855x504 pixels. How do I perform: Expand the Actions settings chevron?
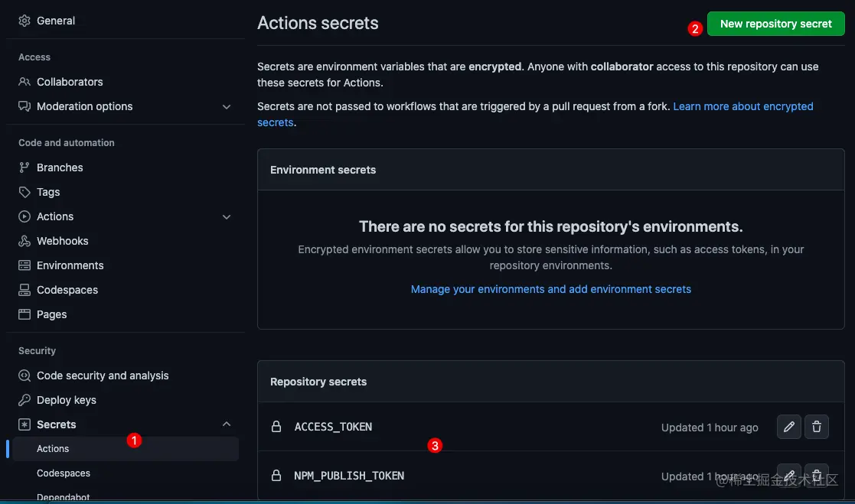coord(227,217)
